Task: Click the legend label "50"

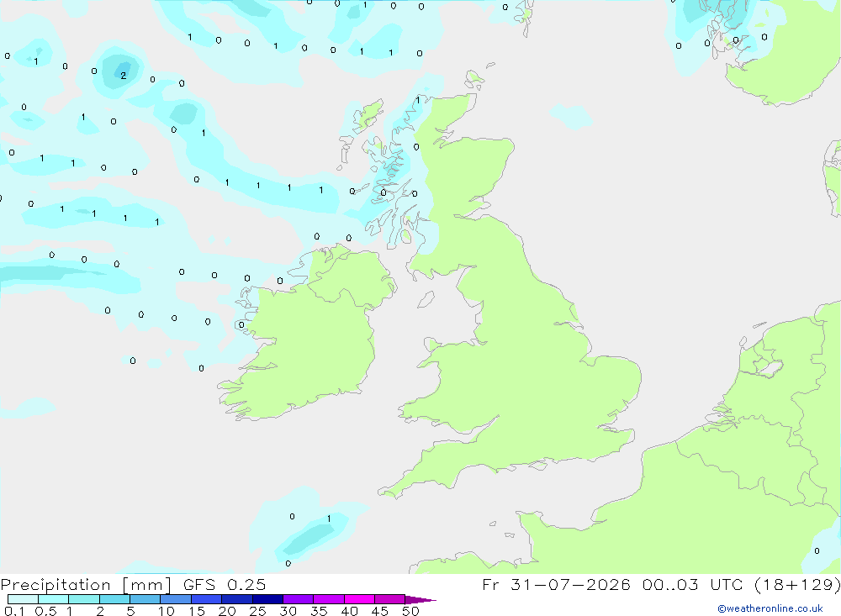Action: [411, 611]
